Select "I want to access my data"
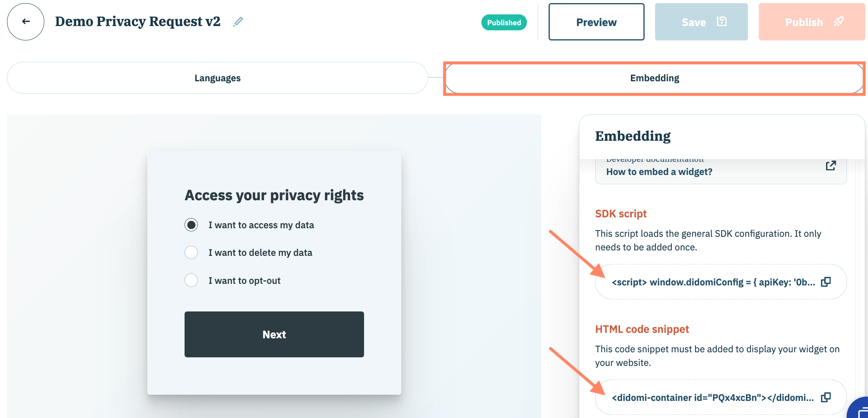868x418 pixels. (191, 225)
